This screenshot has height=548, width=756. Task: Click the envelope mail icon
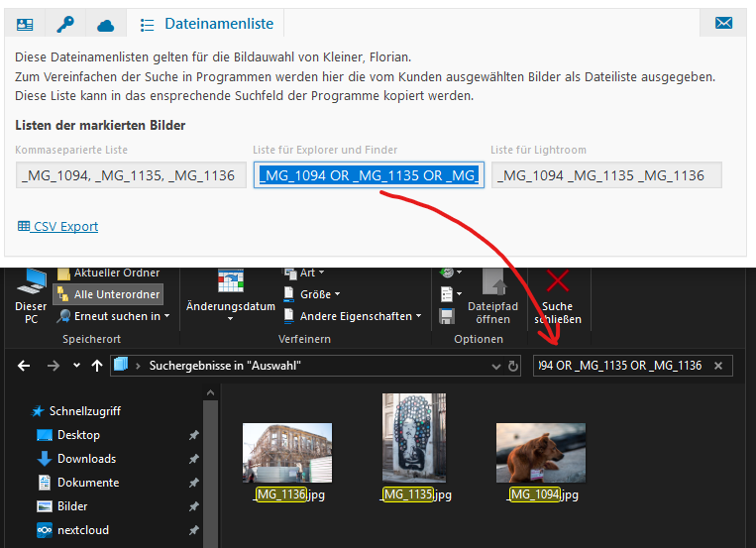tap(723, 24)
